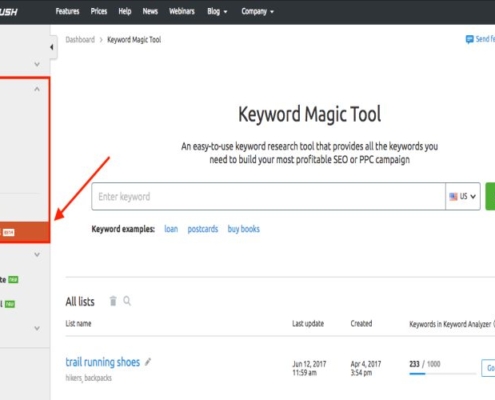Screen dimensions: 495x400
Task: Click the trash icon next to All lists
Action: click(113, 301)
